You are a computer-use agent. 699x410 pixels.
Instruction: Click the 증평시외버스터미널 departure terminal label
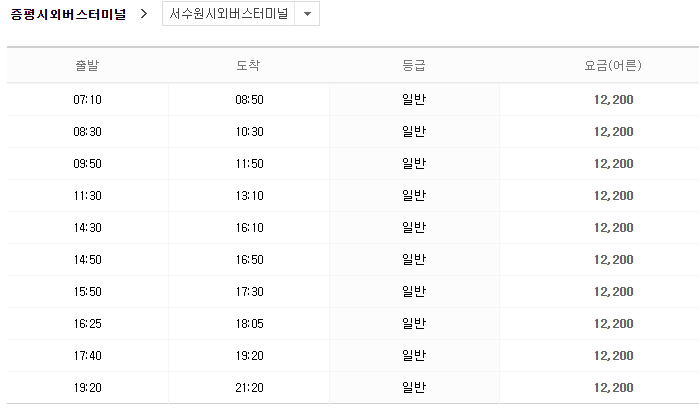click(x=68, y=14)
